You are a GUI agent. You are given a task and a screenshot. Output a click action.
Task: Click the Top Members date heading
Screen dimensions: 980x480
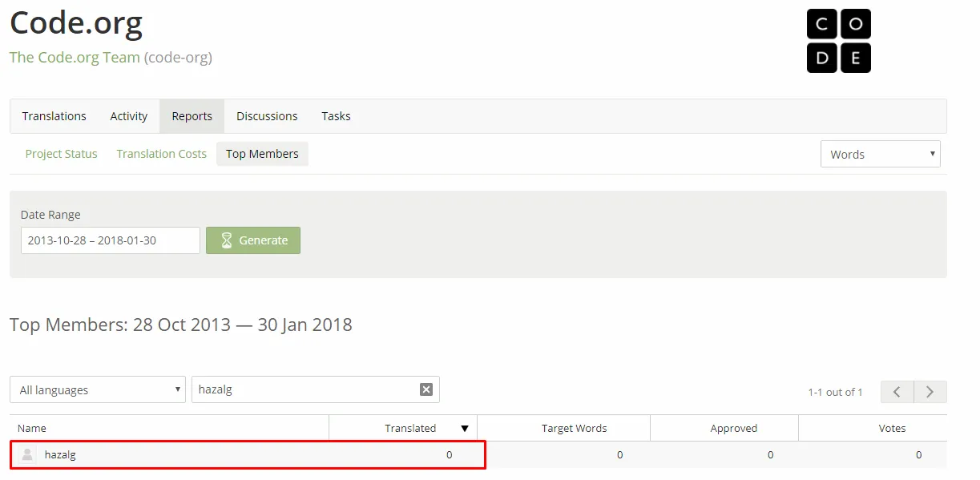click(x=181, y=325)
